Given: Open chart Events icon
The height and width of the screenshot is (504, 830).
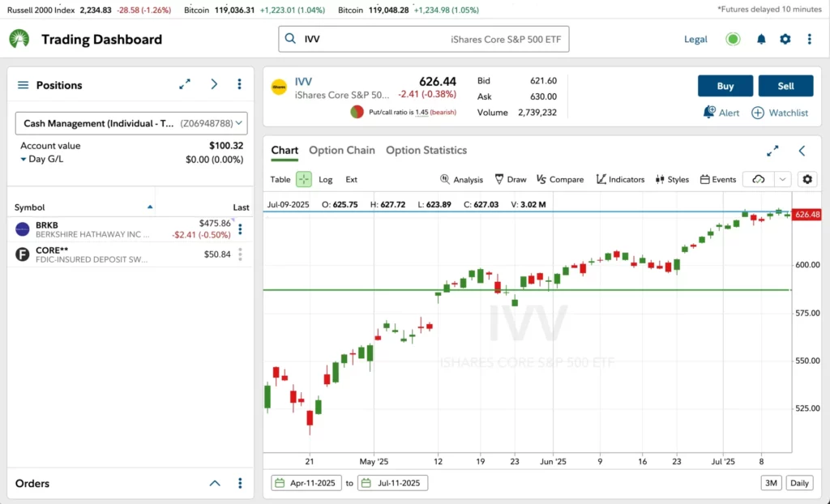Looking at the screenshot, I should pos(717,179).
